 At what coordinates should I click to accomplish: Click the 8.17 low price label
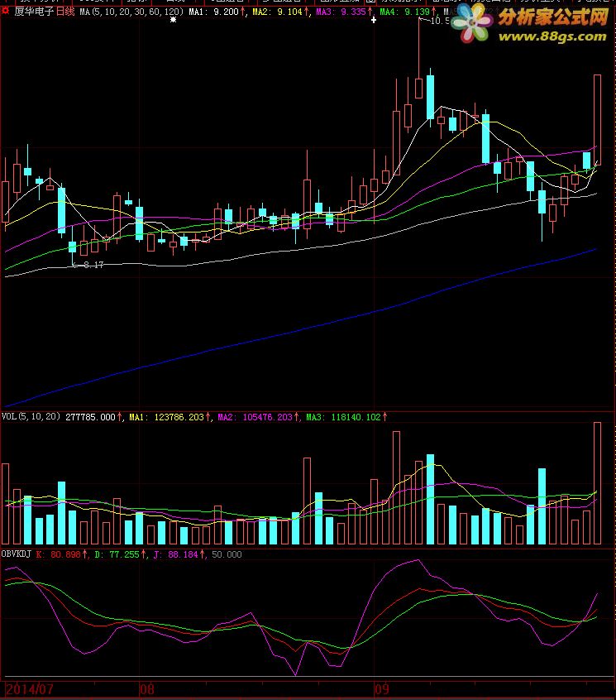[x=93, y=265]
